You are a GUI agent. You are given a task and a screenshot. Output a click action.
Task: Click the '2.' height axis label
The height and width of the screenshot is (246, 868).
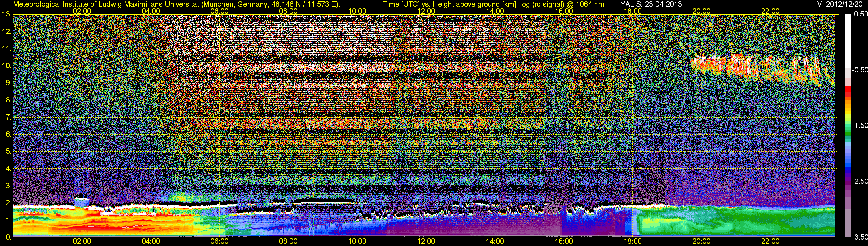tap(8, 203)
